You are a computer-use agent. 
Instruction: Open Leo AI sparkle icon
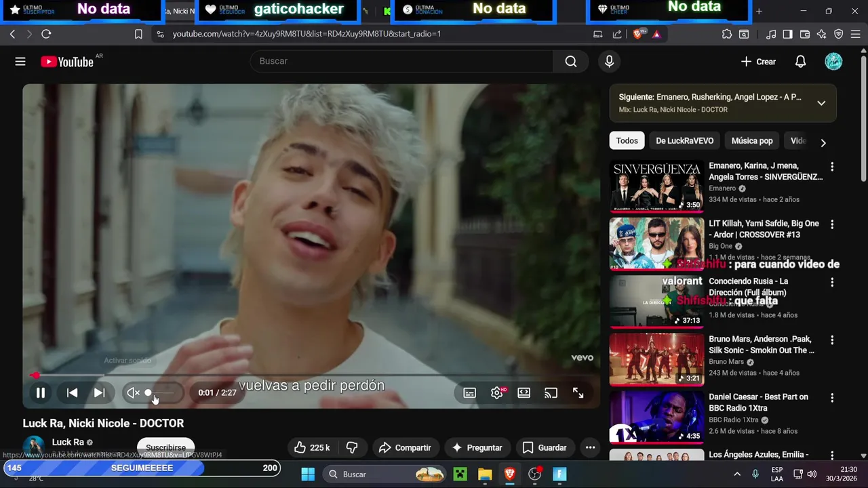pyautogui.click(x=821, y=34)
